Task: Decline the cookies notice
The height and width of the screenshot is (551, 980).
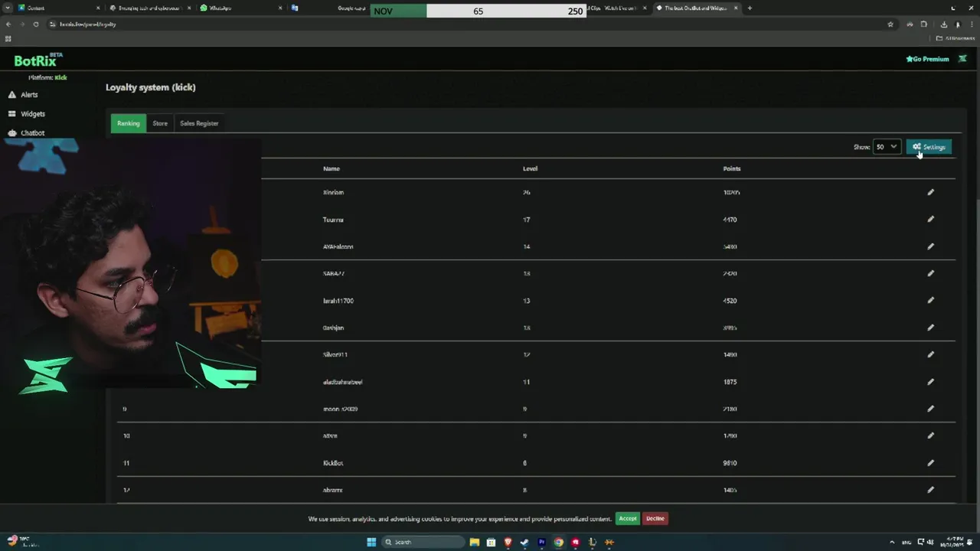Action: point(655,518)
